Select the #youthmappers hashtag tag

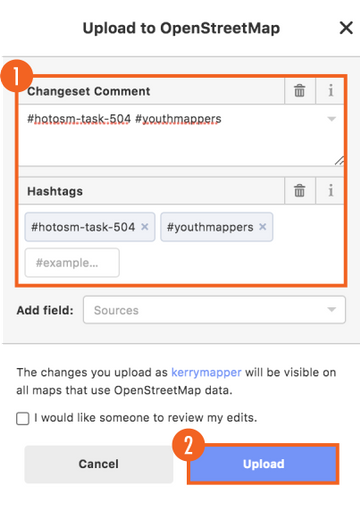pos(210,227)
